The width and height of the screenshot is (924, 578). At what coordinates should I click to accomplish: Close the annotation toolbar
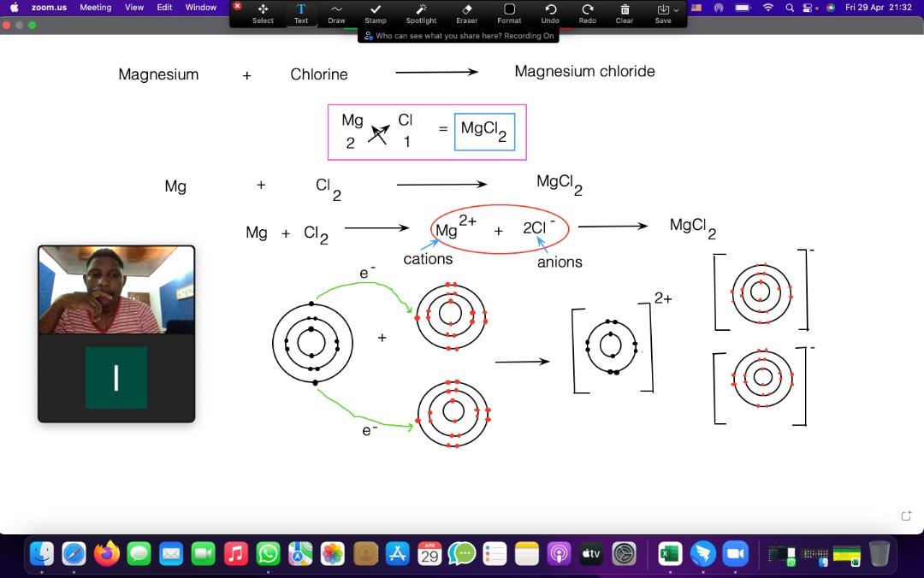coord(237,6)
